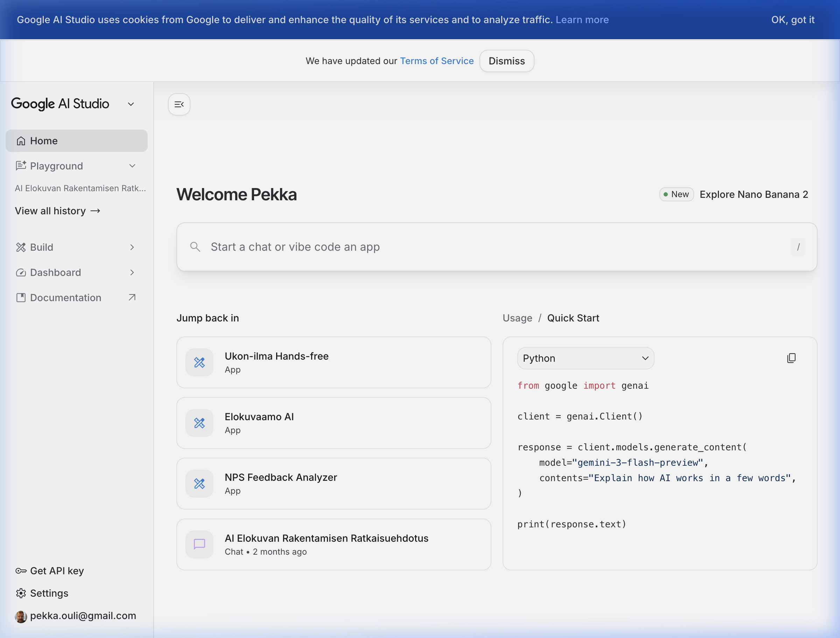Open the Documentation page
The width and height of the screenshot is (840, 638).
coord(65,298)
